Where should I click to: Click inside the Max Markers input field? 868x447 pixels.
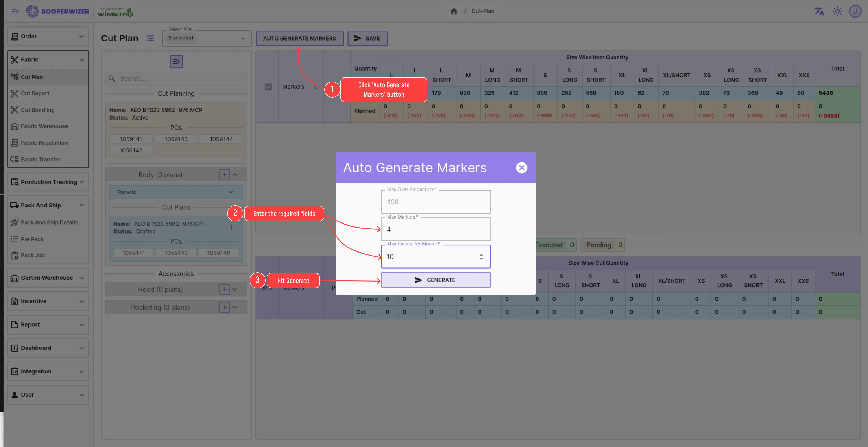[x=436, y=229]
